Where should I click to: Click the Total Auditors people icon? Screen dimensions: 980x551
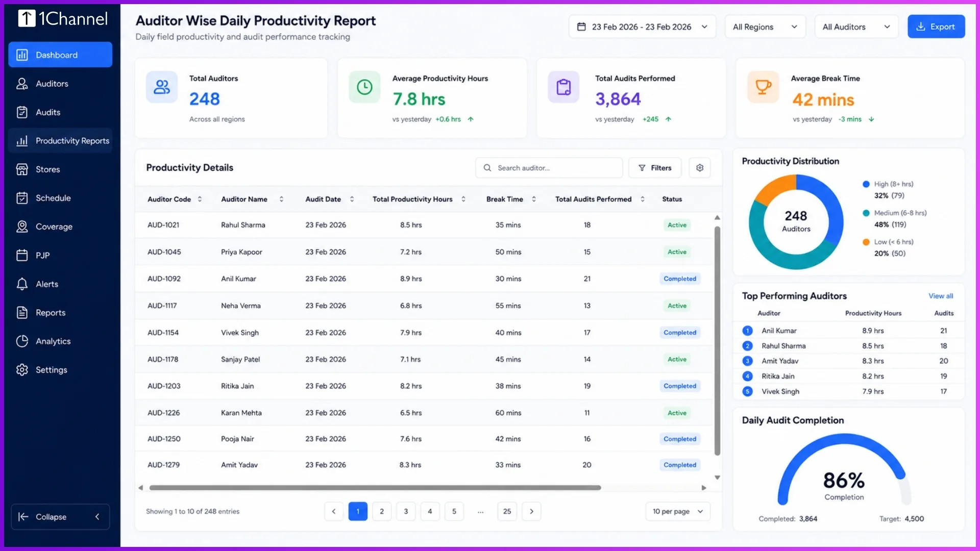(162, 87)
